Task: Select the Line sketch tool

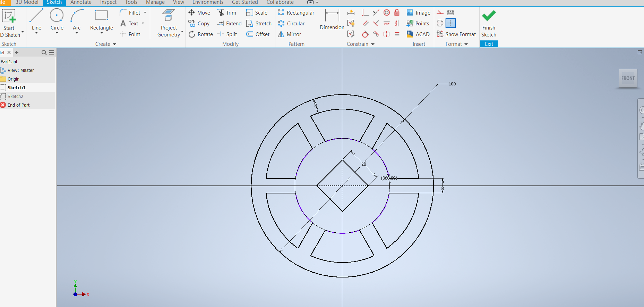Action: (x=36, y=20)
